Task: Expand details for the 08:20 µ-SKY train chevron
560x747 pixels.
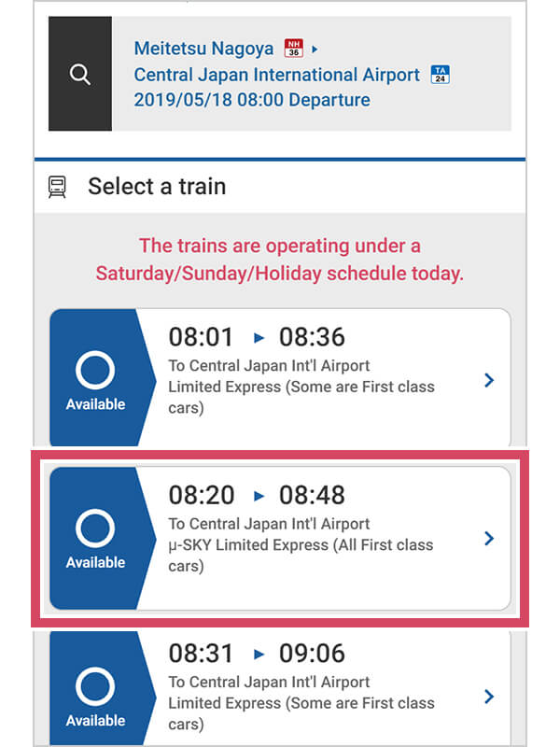Action: pyautogui.click(x=488, y=539)
